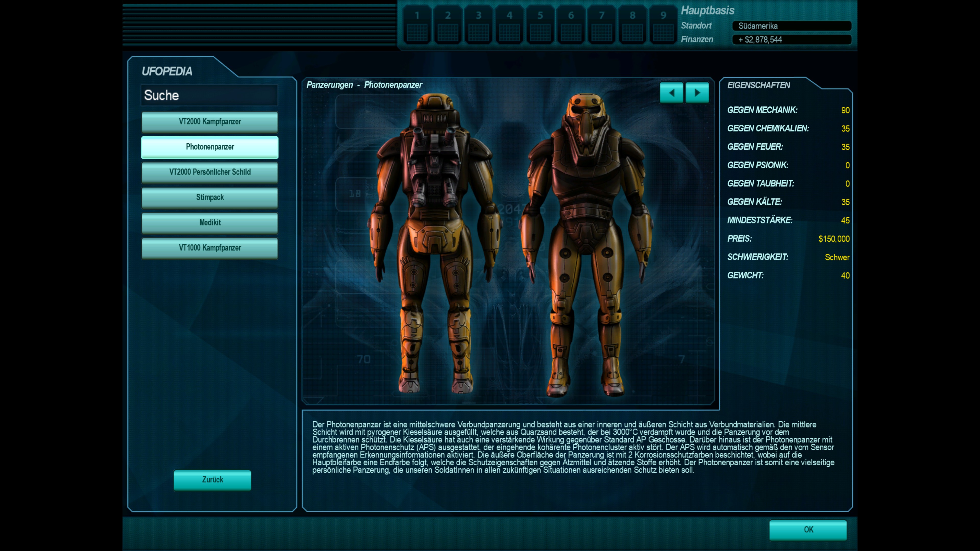Click the previous entry left arrow
The height and width of the screenshot is (551, 980).
click(671, 93)
